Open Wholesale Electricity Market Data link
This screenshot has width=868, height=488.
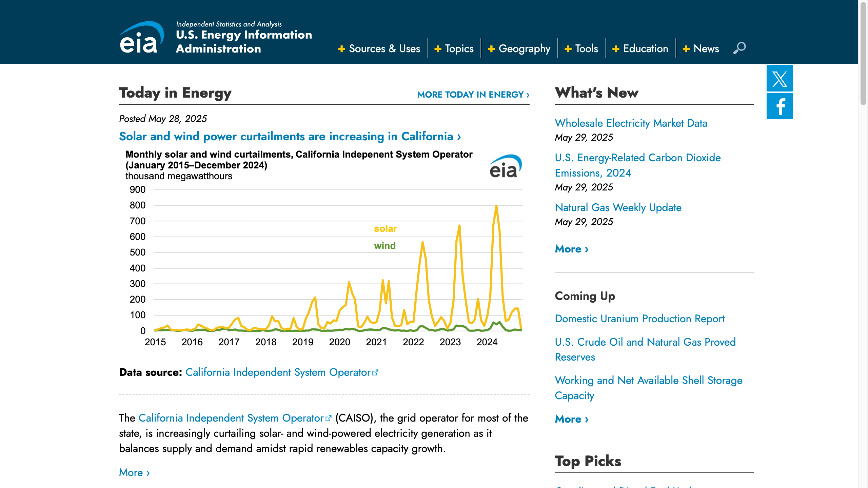point(631,123)
